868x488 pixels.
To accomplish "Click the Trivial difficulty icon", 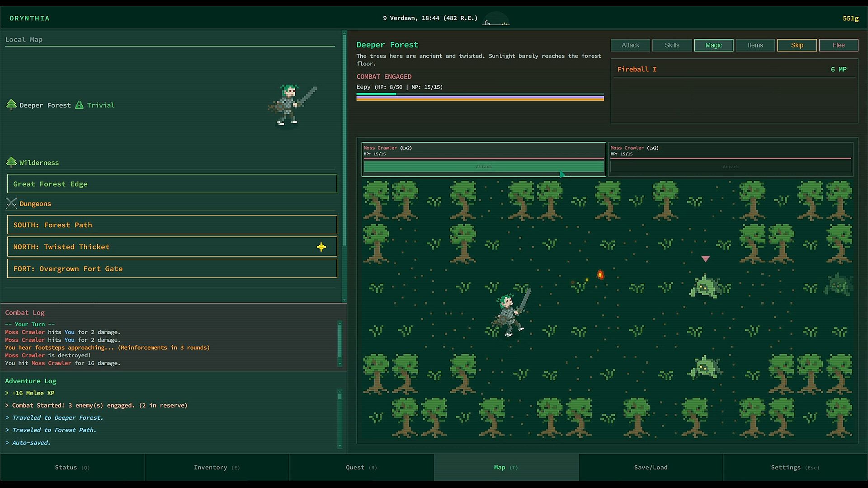I will click(79, 105).
